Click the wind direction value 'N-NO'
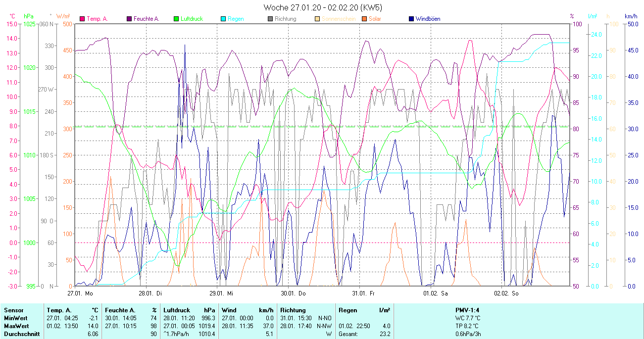Screen dimensions: 644x339 (325, 318)
